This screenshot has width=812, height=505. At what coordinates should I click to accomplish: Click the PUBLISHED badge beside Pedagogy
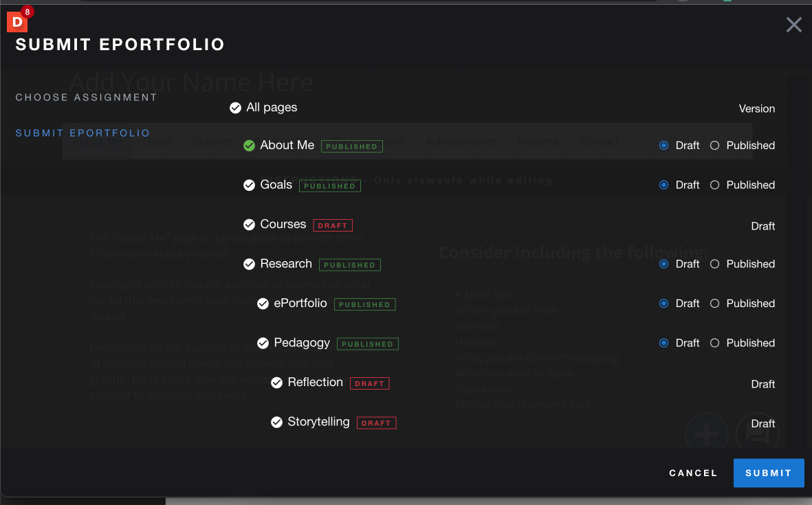click(x=368, y=344)
